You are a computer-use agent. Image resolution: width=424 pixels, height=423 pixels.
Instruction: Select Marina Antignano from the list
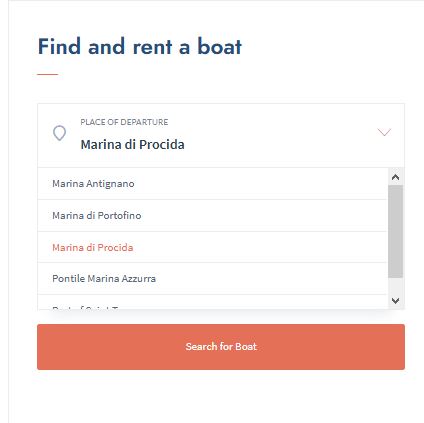[x=212, y=184]
